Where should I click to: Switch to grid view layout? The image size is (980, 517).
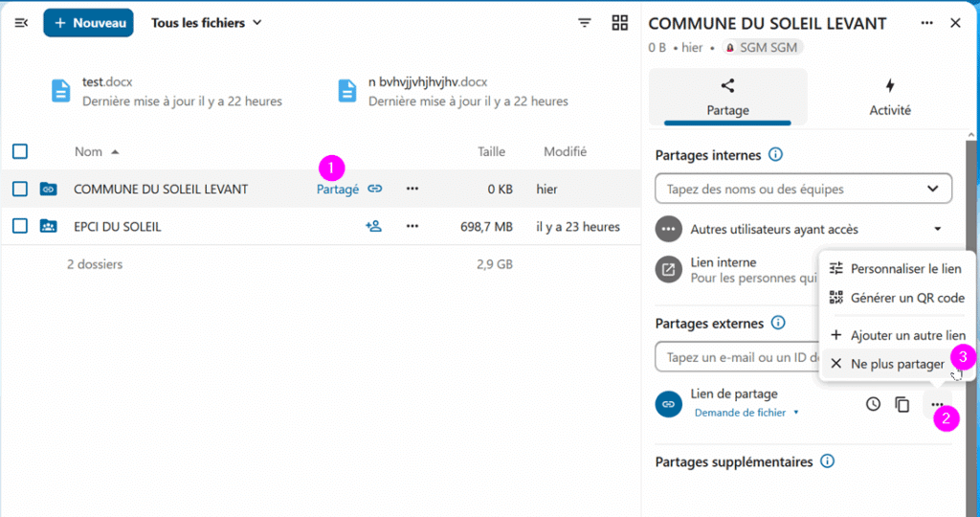pos(619,23)
